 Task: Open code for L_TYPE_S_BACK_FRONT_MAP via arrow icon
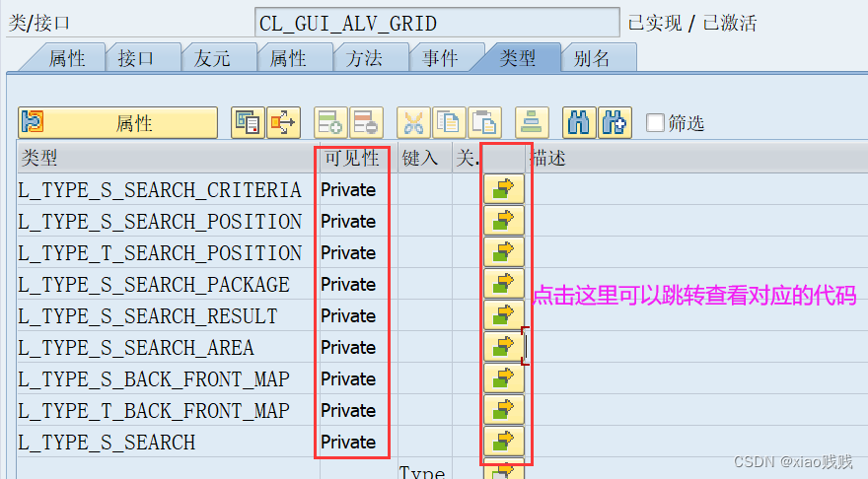[x=504, y=378]
